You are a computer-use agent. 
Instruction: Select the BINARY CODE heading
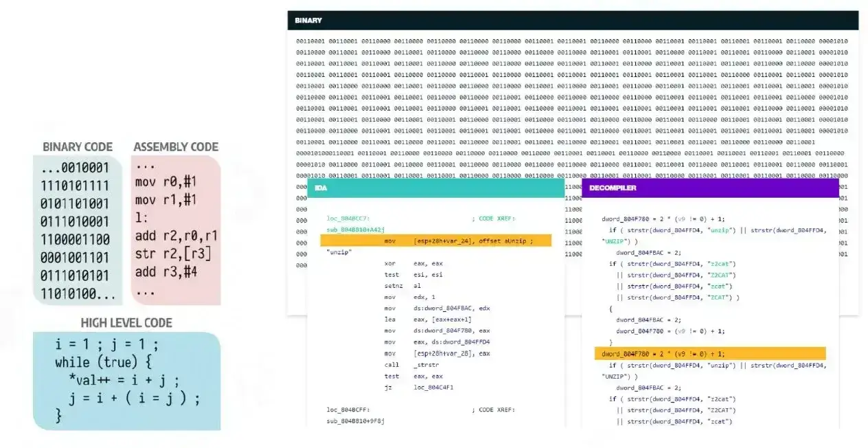coord(78,146)
